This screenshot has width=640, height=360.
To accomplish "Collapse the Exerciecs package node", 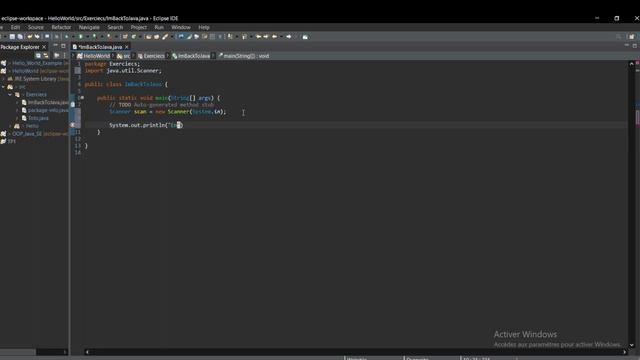I will click(x=10, y=94).
